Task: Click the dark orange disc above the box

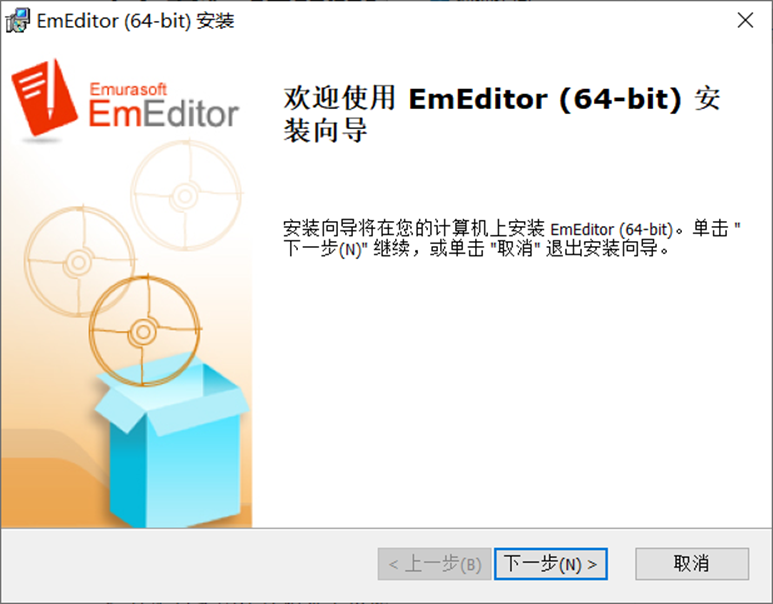Action: (x=144, y=331)
